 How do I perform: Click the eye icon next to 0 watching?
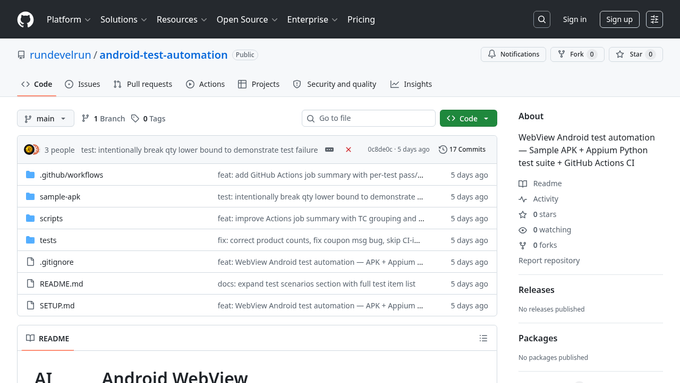point(523,230)
